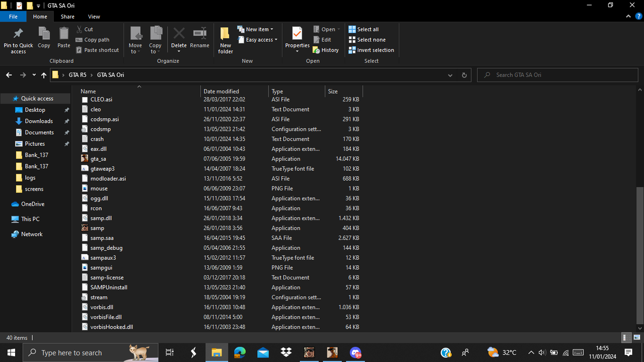This screenshot has width=644, height=362.
Task: Collapse the ribbon with the chevron
Action: pyautogui.click(x=627, y=17)
